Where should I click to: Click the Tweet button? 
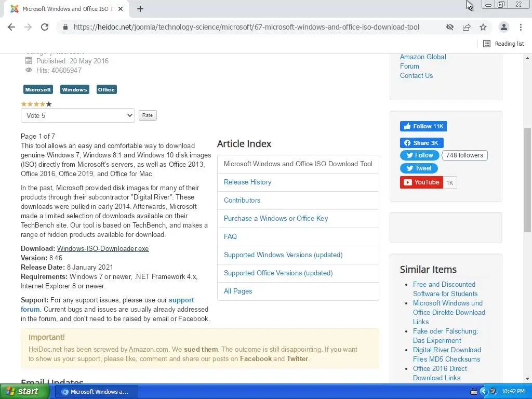click(419, 168)
